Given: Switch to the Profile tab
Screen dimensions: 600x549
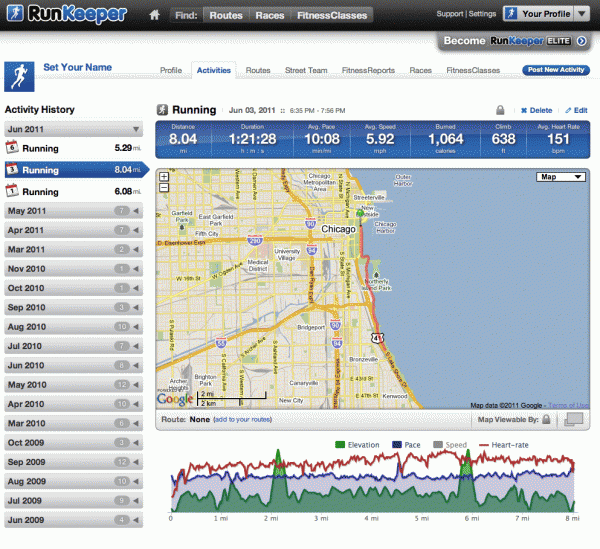Looking at the screenshot, I should (171, 70).
